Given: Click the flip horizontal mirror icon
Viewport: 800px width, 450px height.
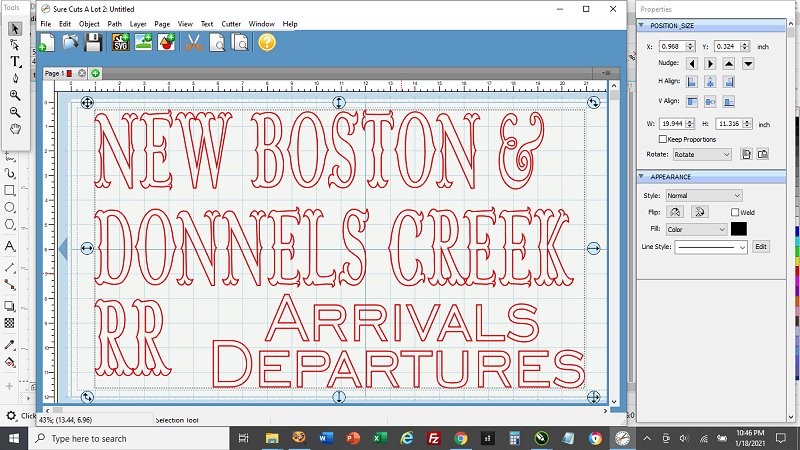Looking at the screenshot, I should (x=676, y=212).
